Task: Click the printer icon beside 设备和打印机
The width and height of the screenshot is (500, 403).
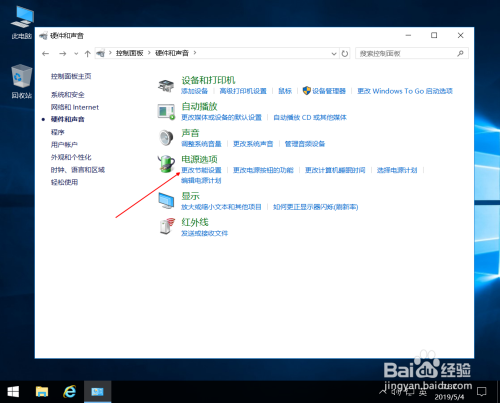Action: [x=166, y=86]
